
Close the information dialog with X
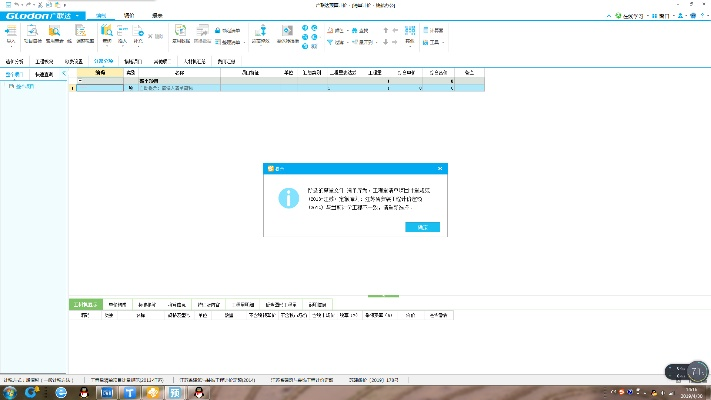(440, 169)
